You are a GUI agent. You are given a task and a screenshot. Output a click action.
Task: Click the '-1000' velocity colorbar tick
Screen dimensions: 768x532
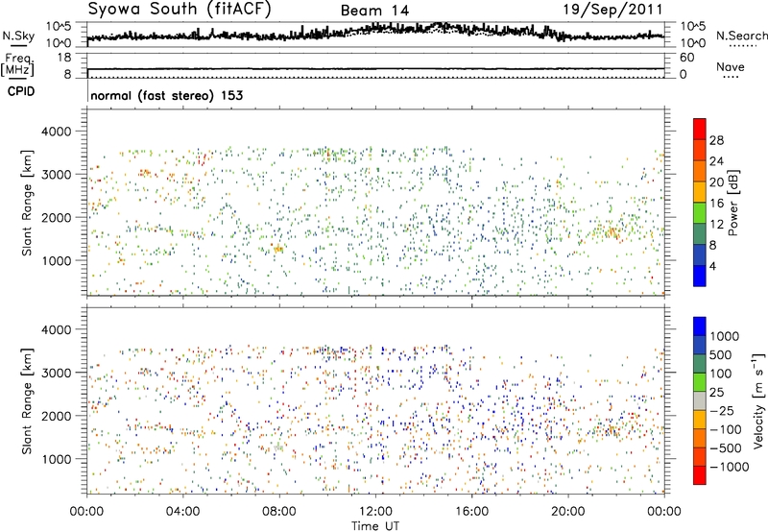pos(730,467)
